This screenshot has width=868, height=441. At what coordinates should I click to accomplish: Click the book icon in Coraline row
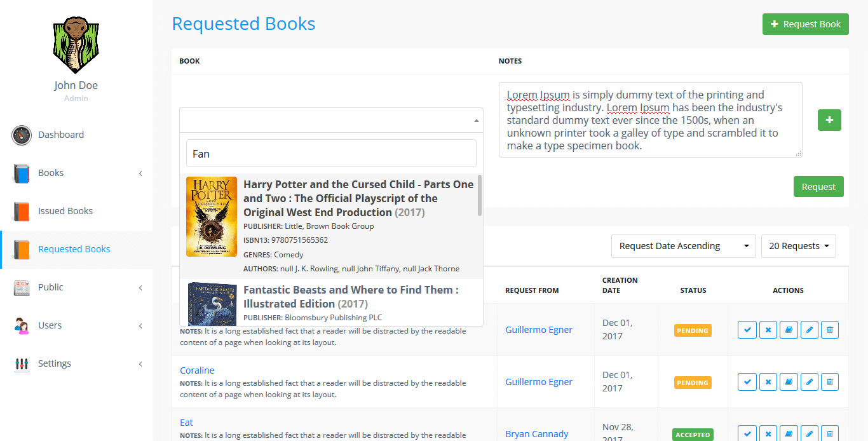789,382
